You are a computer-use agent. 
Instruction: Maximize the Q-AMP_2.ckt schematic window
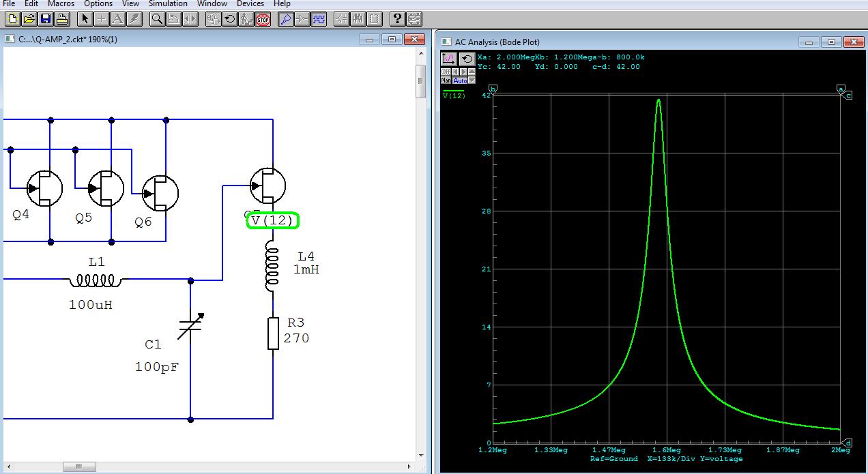pyautogui.click(x=392, y=40)
